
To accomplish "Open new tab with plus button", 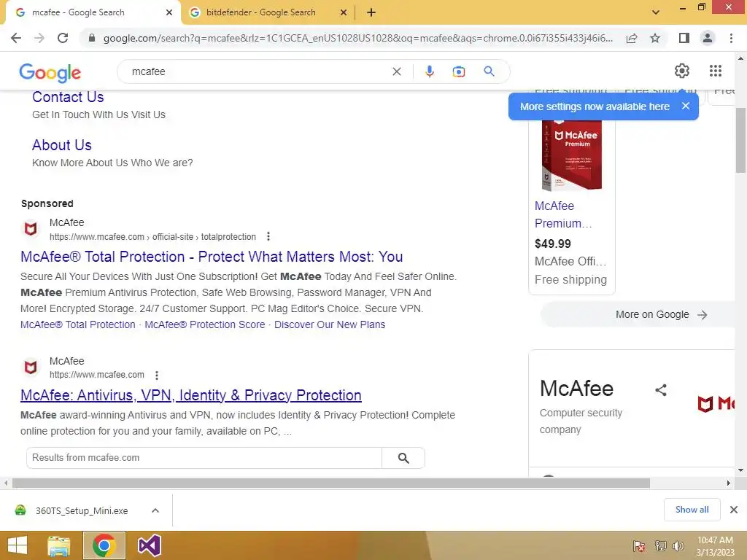I will [371, 12].
